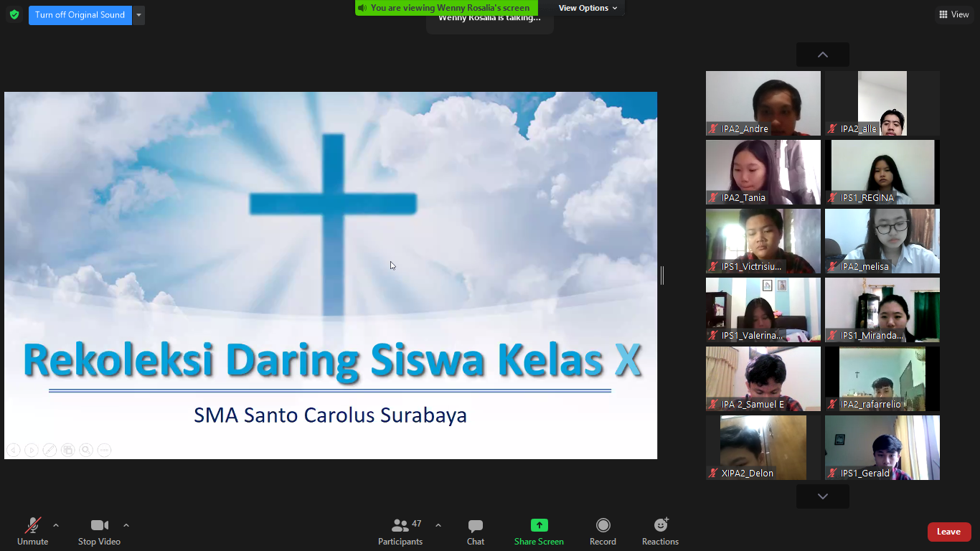The image size is (980, 551).
Task: Start recording with the Record icon
Action: pos(603,525)
